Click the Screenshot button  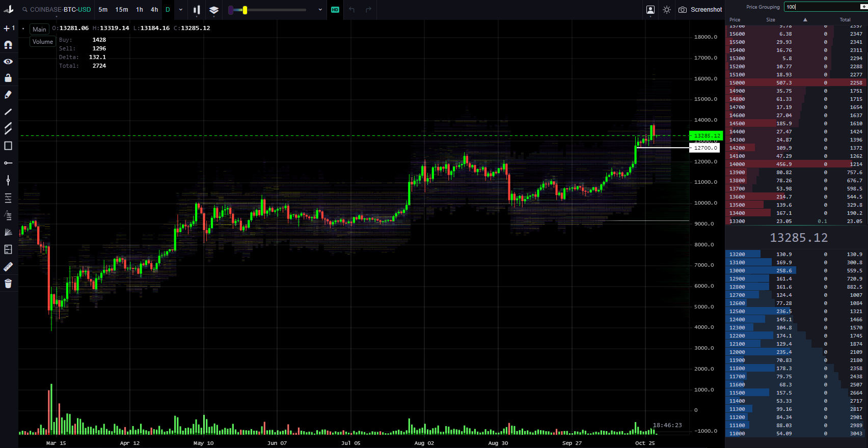tap(700, 10)
